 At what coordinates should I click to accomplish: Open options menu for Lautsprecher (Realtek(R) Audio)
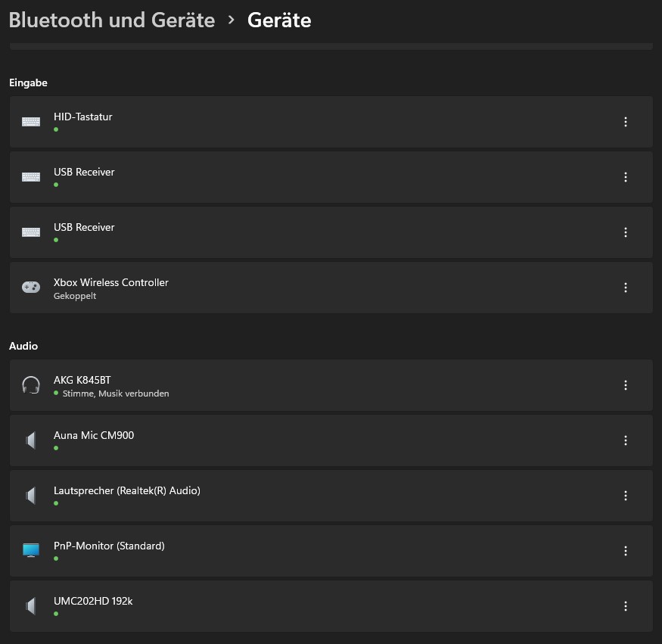click(x=626, y=496)
